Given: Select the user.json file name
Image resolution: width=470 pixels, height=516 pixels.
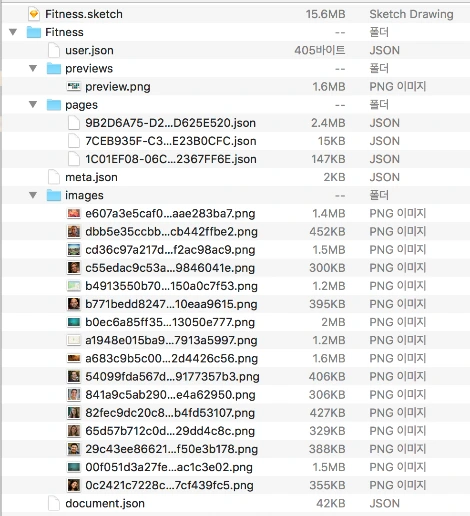Looking at the screenshot, I should point(89,50).
